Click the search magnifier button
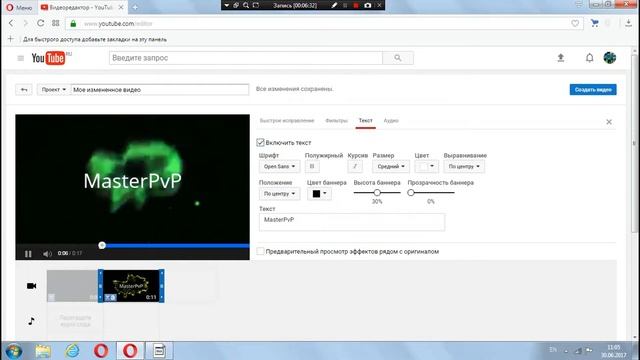The height and width of the screenshot is (360, 640). click(398, 58)
